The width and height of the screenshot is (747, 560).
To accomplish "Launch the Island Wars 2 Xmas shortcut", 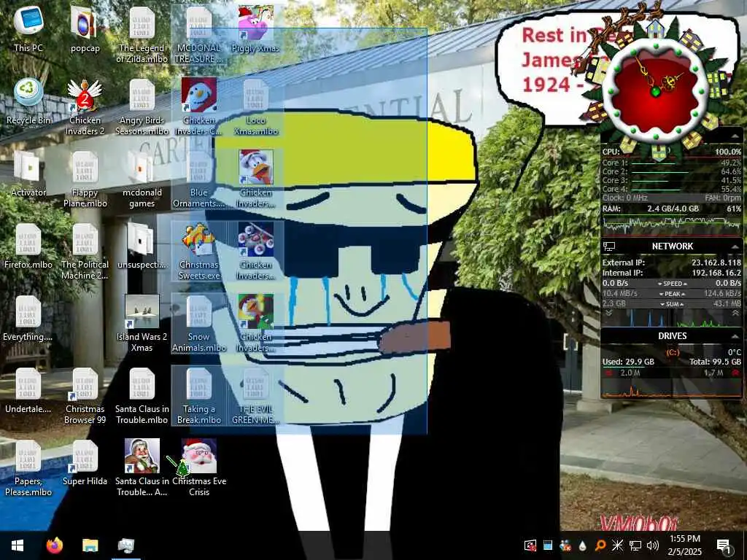I will coord(142,323).
